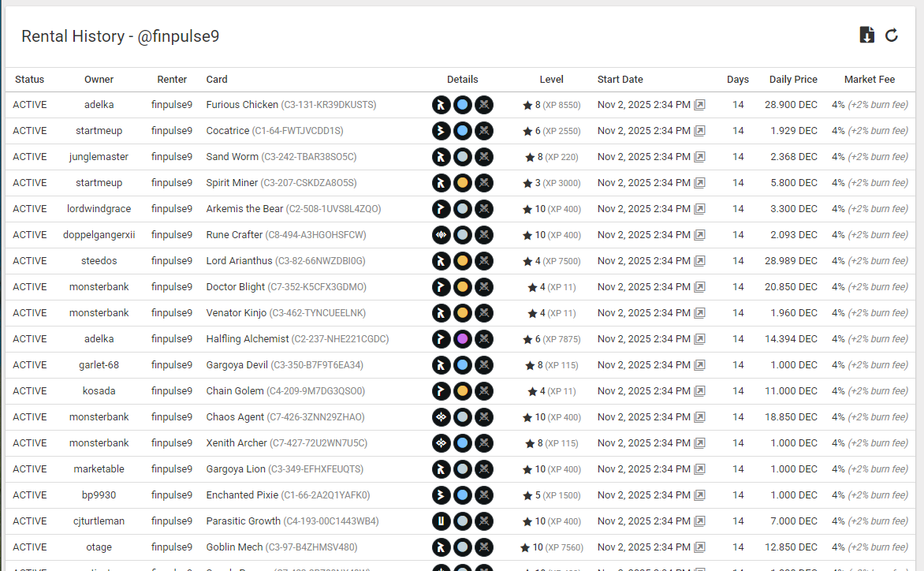Image resolution: width=924 pixels, height=571 pixels.
Task: Open owner garlet-68 profile
Action: click(x=99, y=364)
